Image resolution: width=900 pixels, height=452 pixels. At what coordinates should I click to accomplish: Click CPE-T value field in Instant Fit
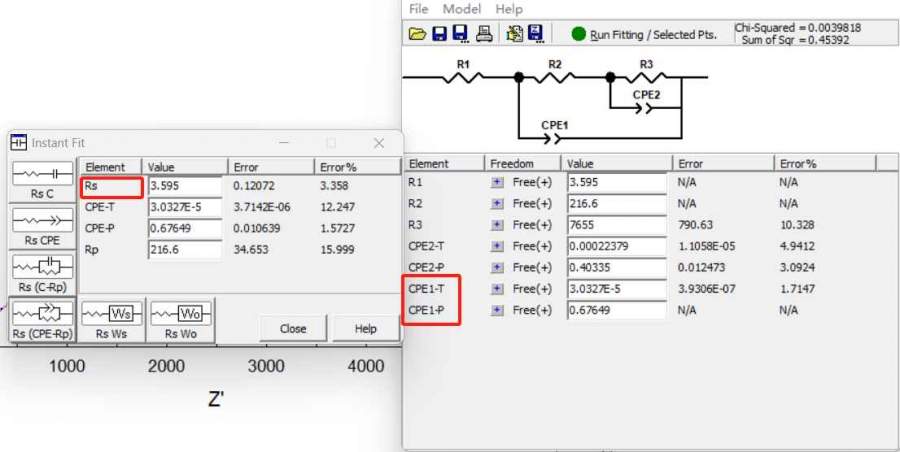tap(185, 207)
